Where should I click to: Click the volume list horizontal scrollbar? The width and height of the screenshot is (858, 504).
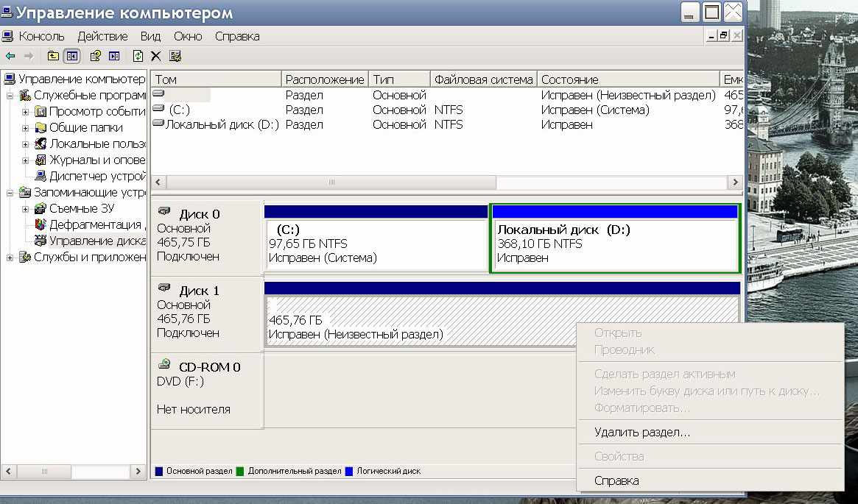point(331,182)
